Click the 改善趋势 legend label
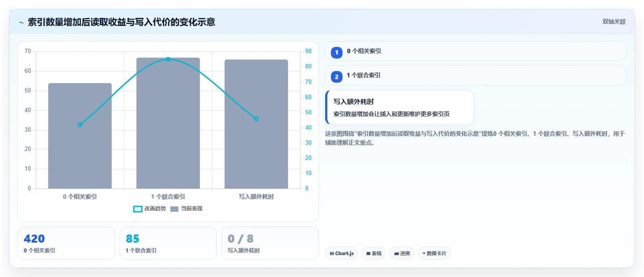644x277 pixels. coord(155,209)
